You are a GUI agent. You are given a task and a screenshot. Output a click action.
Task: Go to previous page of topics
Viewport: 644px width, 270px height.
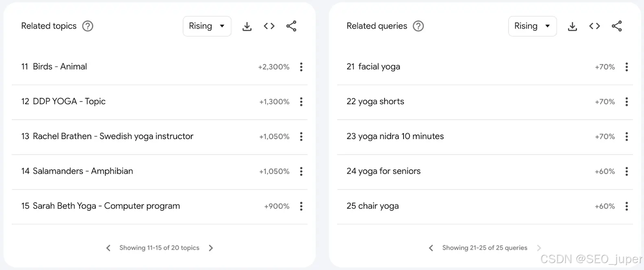(108, 248)
